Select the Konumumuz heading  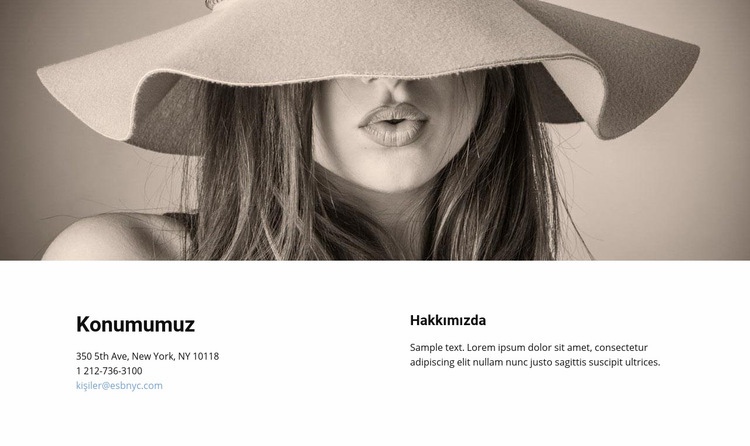pos(135,324)
